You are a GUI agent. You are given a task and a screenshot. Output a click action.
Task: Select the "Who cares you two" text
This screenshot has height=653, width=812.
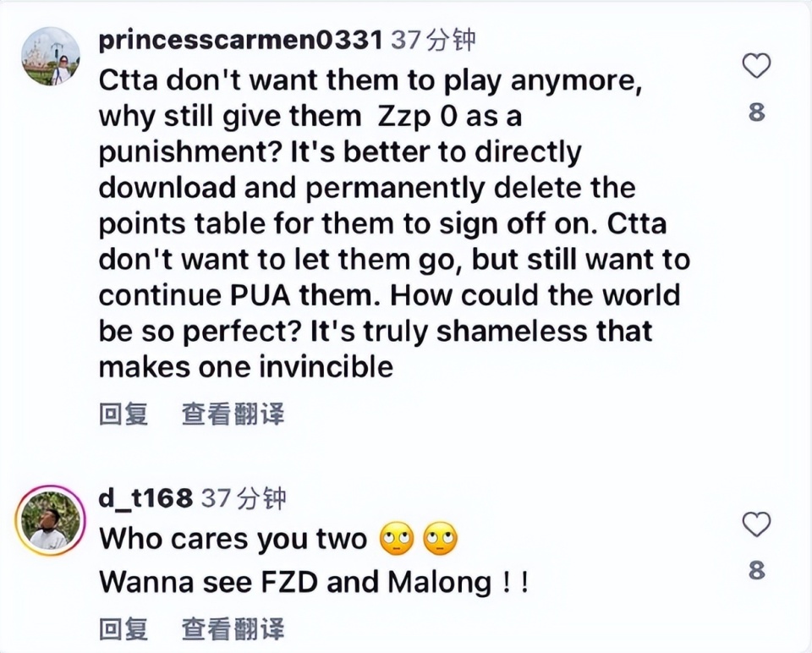coord(233,539)
